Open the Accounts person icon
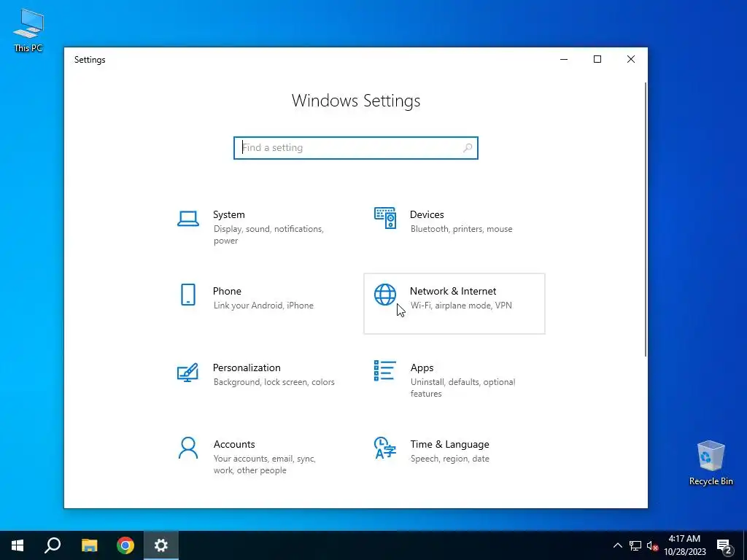 click(188, 448)
